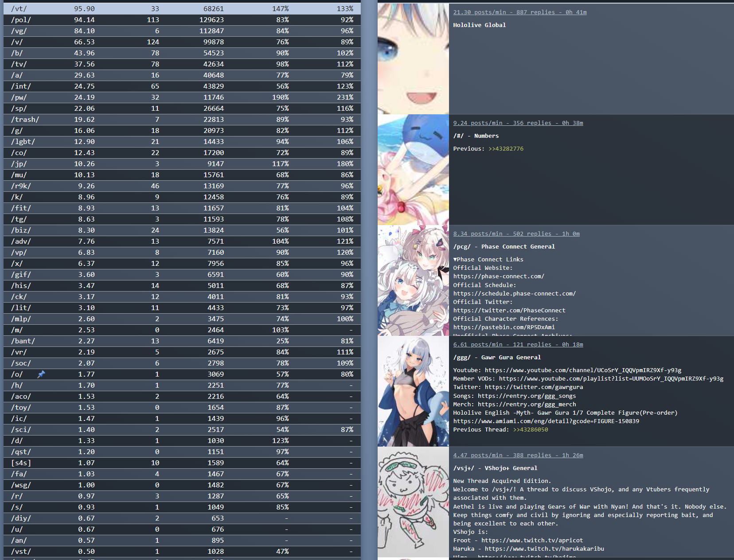Image resolution: width=734 pixels, height=560 pixels.
Task: Select the /gif/ board name
Action: coord(21,275)
